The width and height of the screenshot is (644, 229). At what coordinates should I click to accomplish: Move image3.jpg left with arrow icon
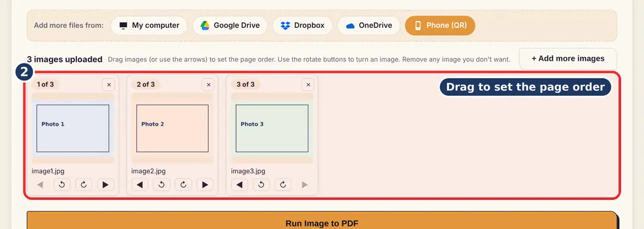(240, 184)
